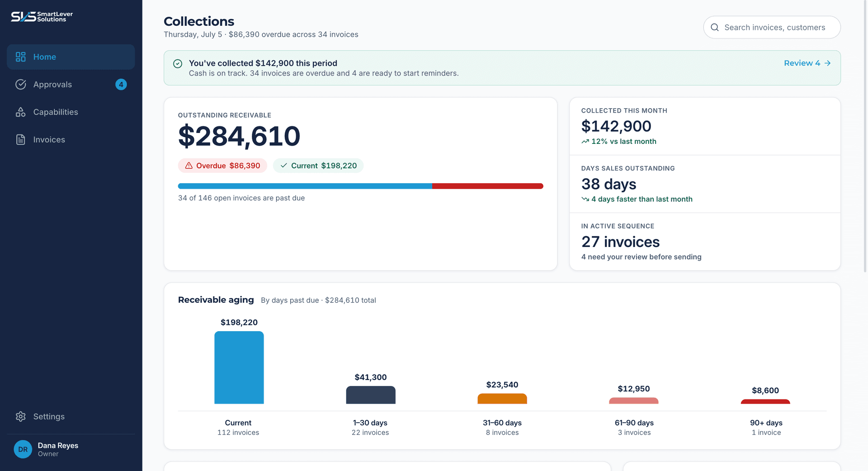Click into the Search invoices, customers field
868x471 pixels.
(x=772, y=28)
